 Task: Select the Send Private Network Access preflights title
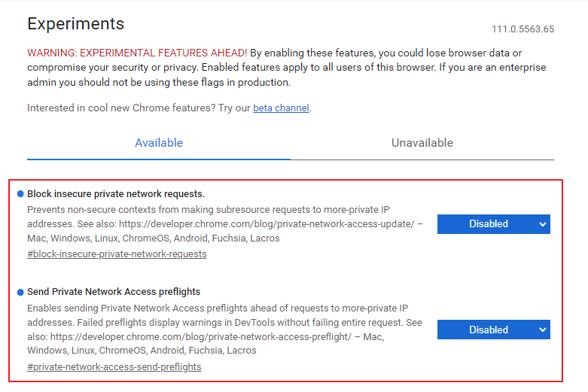114,292
